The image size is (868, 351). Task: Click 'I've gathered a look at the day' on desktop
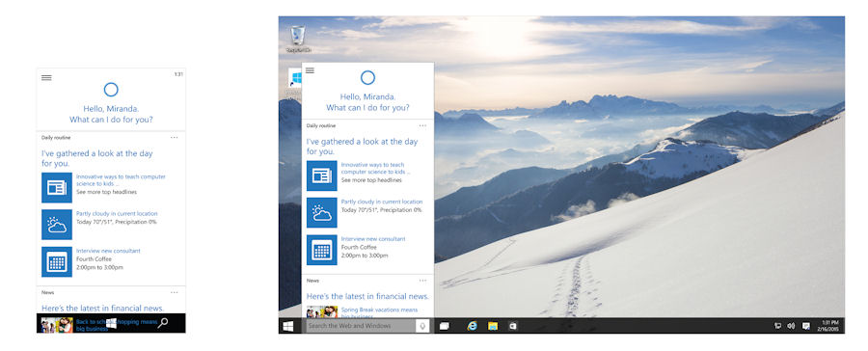pyautogui.click(x=362, y=142)
